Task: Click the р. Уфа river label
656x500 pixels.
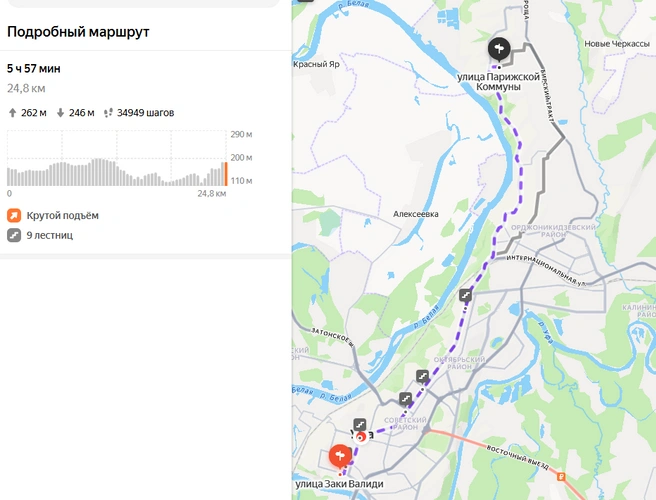Action: point(545,332)
